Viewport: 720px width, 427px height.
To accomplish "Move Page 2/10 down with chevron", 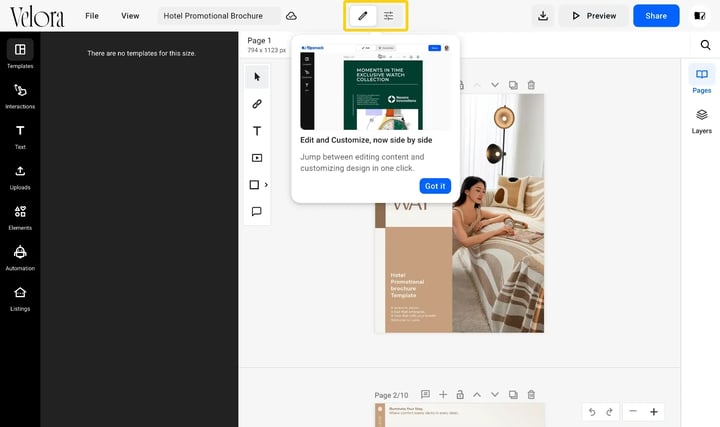I will [495, 394].
